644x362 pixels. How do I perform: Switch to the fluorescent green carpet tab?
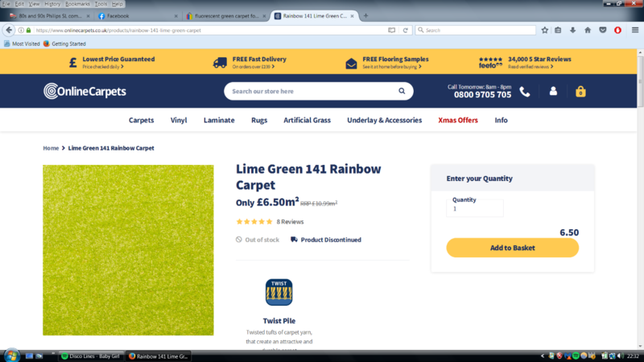pyautogui.click(x=226, y=16)
